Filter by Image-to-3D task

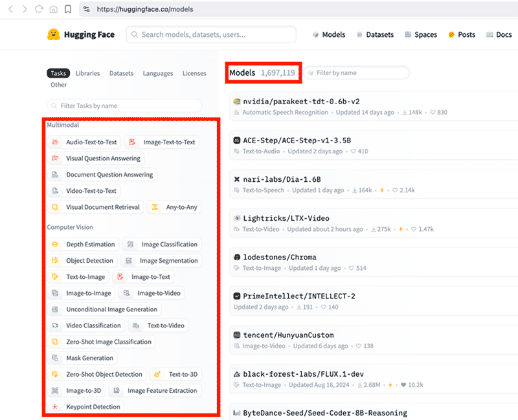[x=76, y=390]
